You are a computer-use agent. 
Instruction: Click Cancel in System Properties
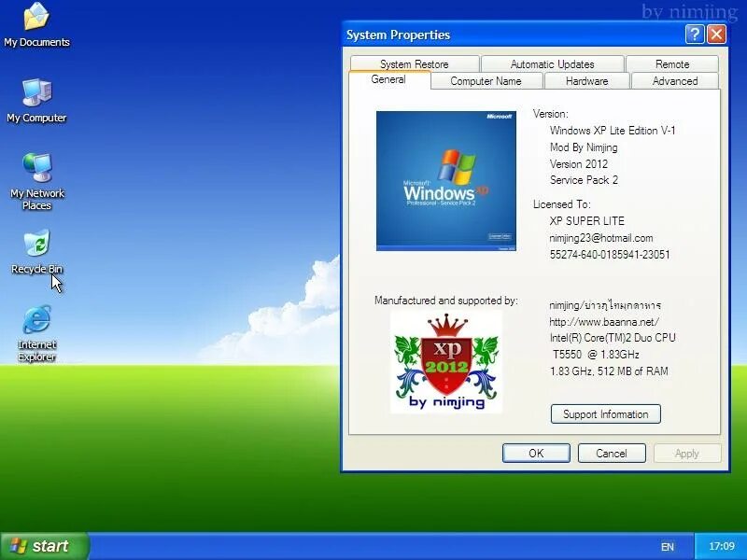coord(612,453)
